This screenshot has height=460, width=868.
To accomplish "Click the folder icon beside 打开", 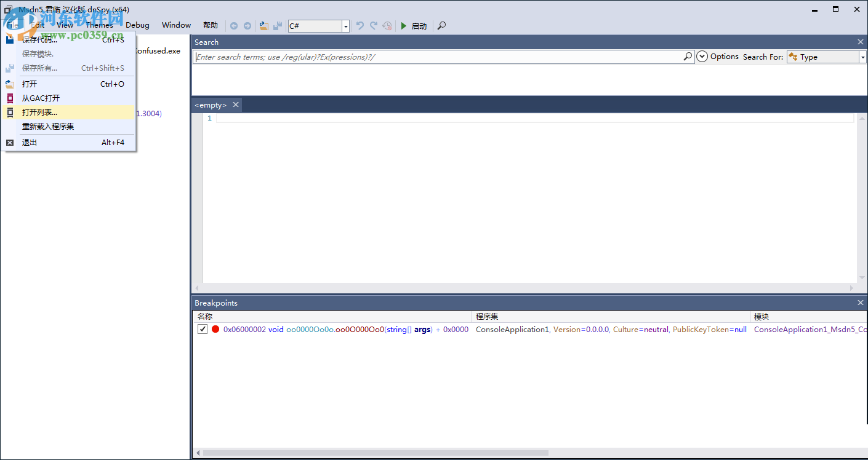I will (10, 84).
